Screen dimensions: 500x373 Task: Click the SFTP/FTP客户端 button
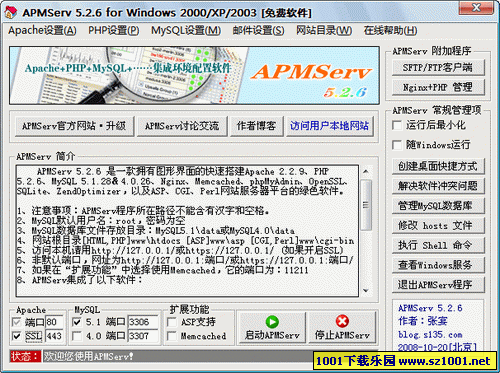point(438,68)
